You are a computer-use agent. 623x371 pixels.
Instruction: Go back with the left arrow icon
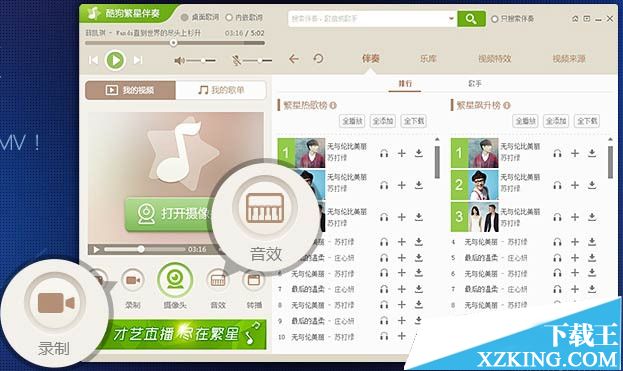tap(294, 59)
